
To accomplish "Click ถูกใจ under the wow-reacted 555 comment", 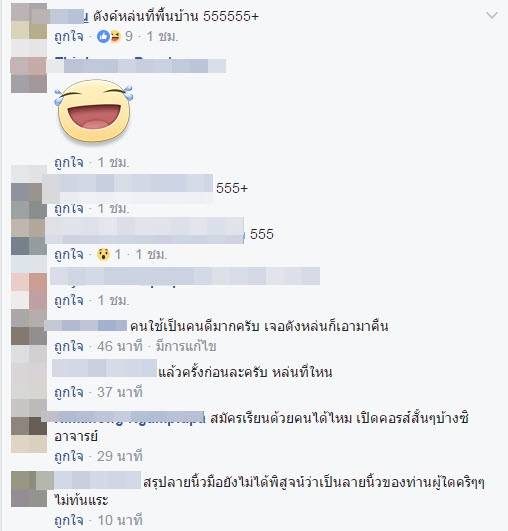I will (69, 254).
